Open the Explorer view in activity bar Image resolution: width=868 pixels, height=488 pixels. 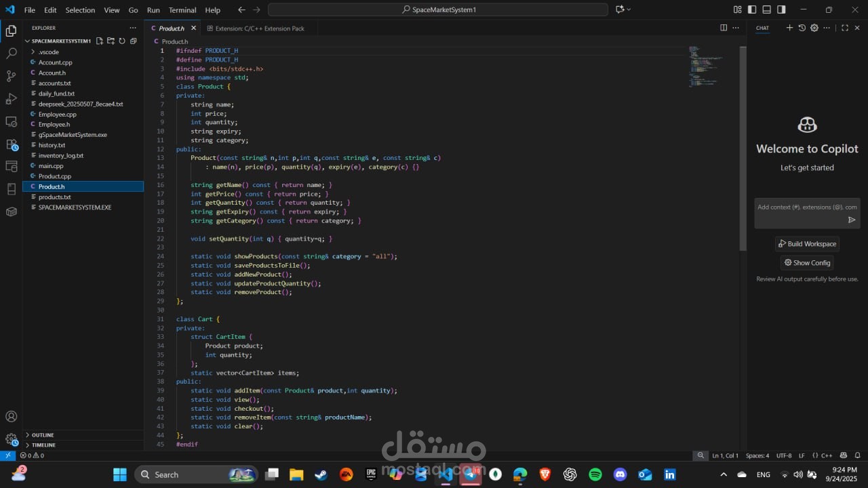[x=11, y=30]
